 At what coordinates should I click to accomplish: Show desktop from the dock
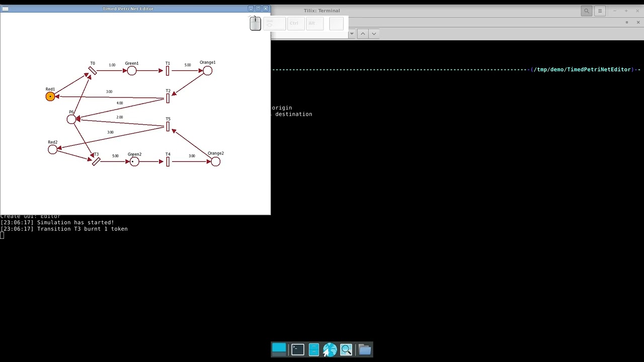279,349
